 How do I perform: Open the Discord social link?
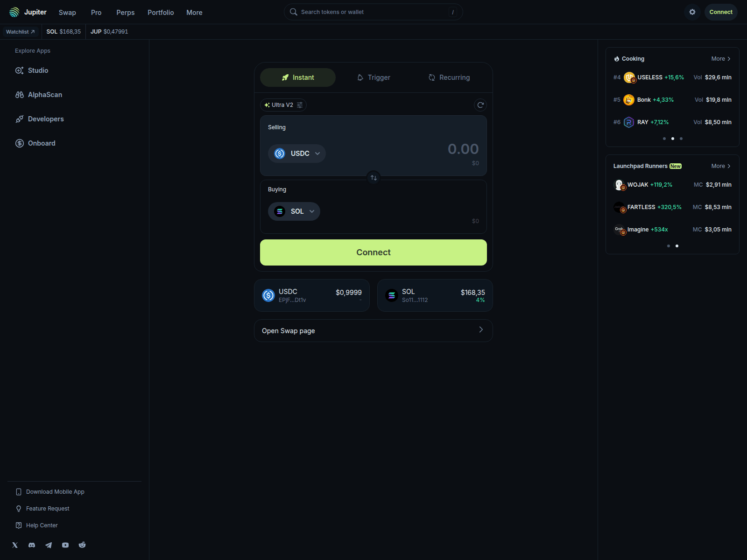32,545
